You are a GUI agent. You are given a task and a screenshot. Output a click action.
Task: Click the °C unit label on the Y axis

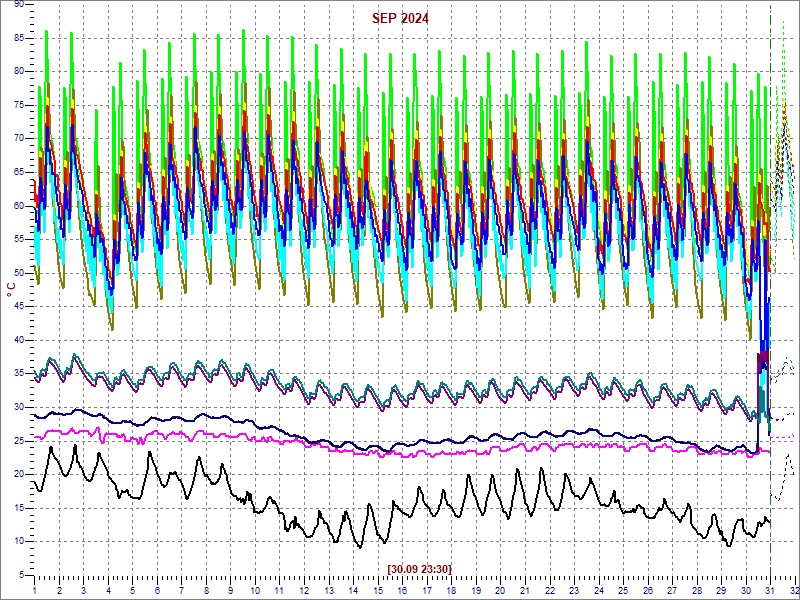pos(11,290)
